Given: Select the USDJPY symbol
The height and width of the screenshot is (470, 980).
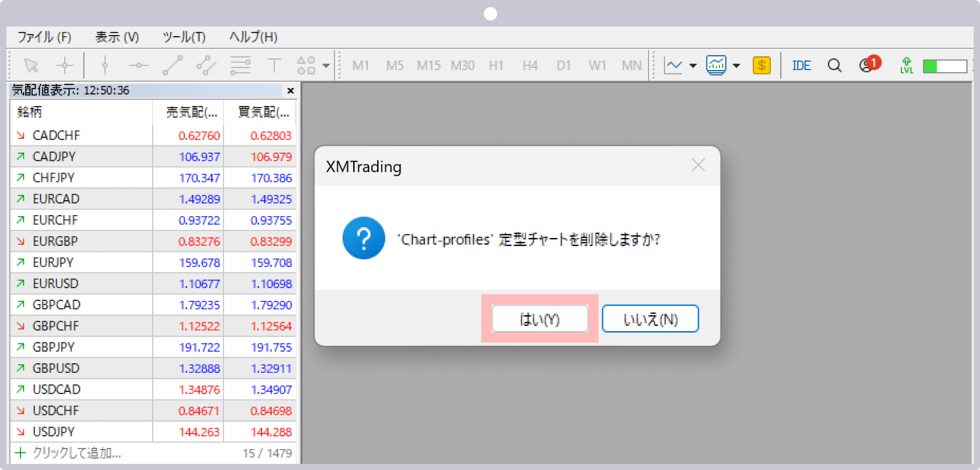Looking at the screenshot, I should (54, 432).
